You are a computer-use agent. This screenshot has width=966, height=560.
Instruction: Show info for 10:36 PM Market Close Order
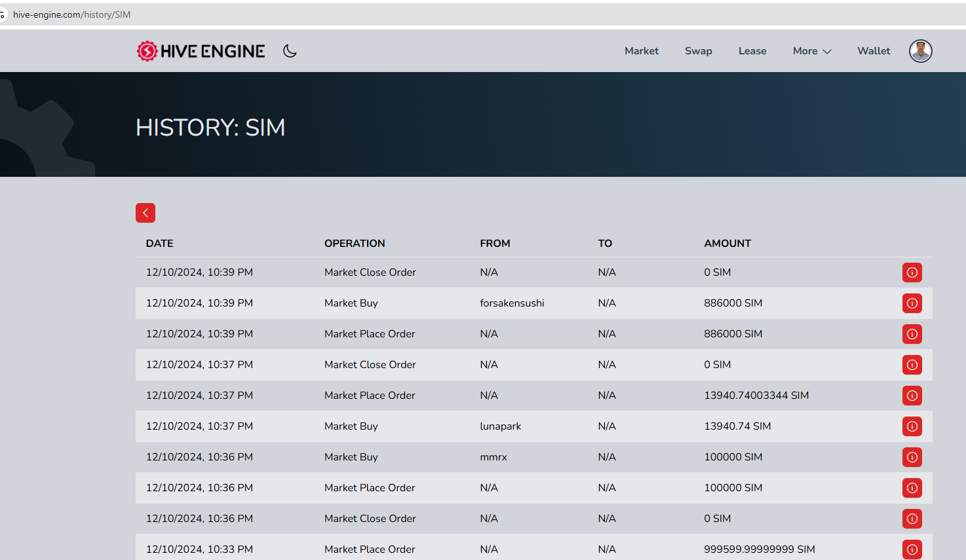pyautogui.click(x=912, y=519)
